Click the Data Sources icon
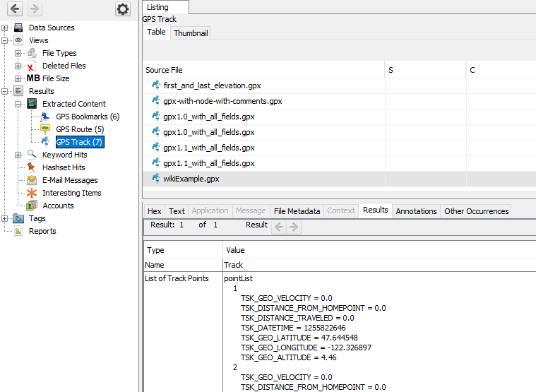Screen dimensions: 536x392 19,28
